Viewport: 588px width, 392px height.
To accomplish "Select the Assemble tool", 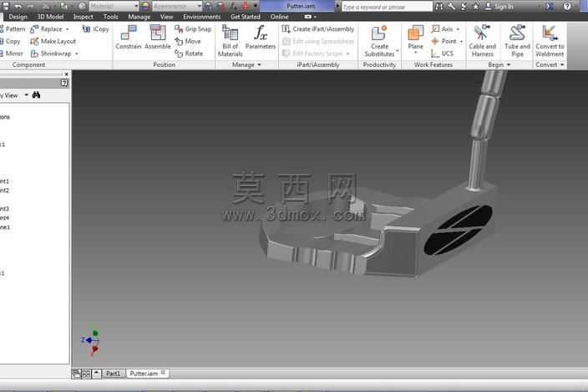I will tap(158, 38).
